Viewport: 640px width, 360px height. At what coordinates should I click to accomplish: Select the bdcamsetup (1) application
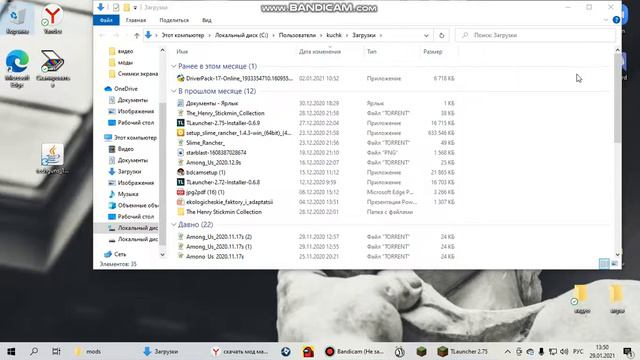tap(206, 172)
